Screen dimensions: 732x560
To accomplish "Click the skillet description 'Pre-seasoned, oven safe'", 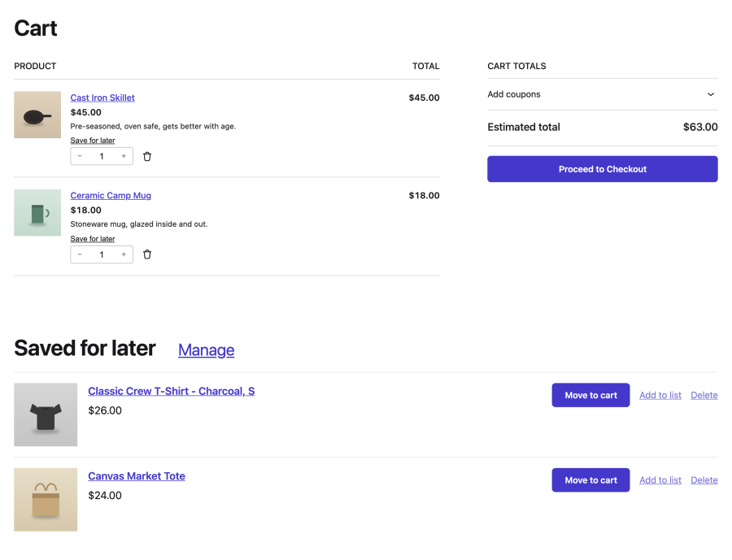I will 153,127.
